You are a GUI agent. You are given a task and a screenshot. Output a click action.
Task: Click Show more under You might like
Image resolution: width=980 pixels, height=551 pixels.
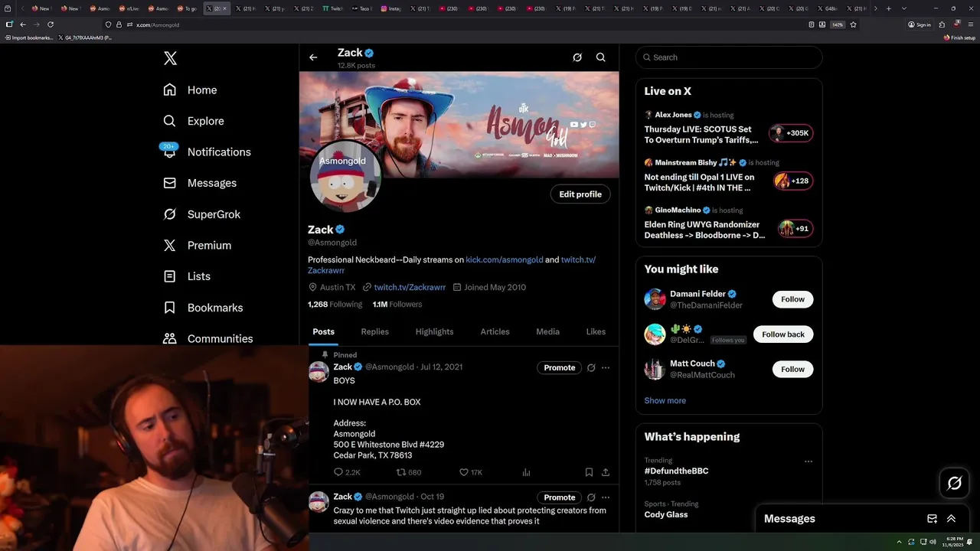click(x=665, y=400)
